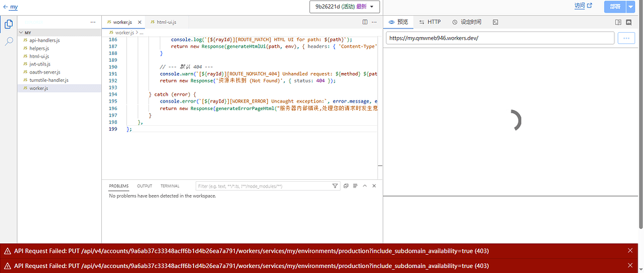Collapse all problems icon
644x273 pixels.
coord(346,186)
